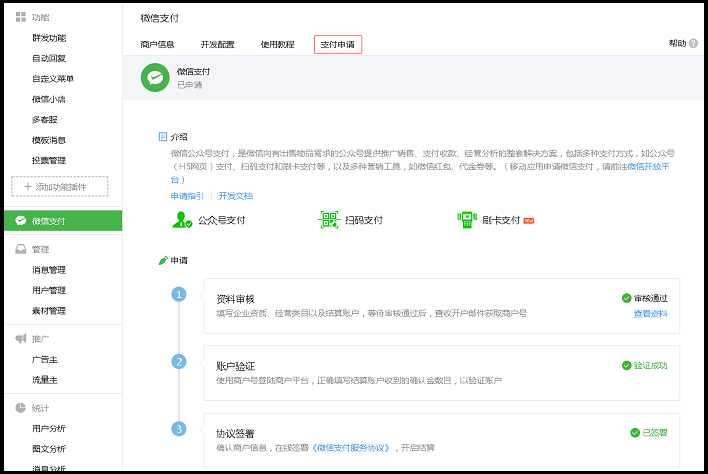
Task: Open 用户管理 in the sidebar
Action: 49,290
